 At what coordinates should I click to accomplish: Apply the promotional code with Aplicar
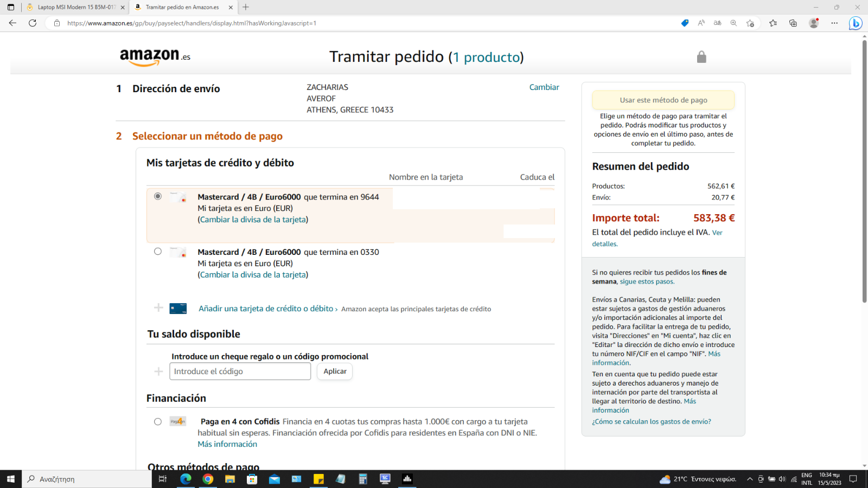(x=335, y=371)
